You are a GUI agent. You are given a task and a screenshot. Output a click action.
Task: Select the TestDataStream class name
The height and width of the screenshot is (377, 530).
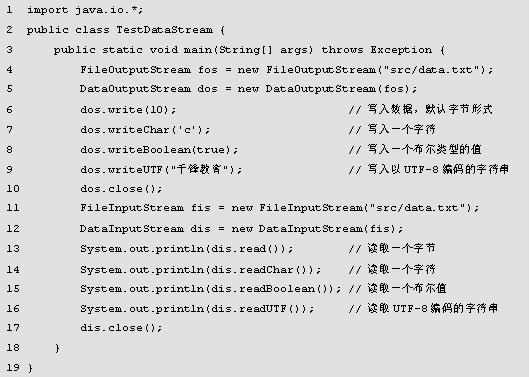[165, 30]
